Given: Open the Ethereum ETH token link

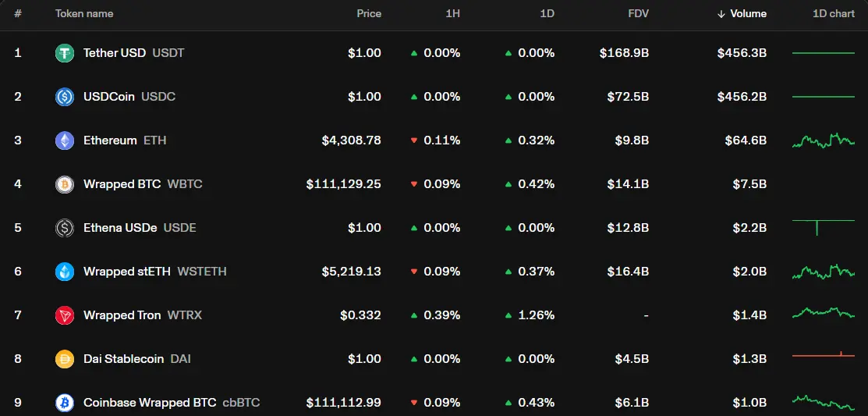Looking at the screenshot, I should [x=125, y=140].
